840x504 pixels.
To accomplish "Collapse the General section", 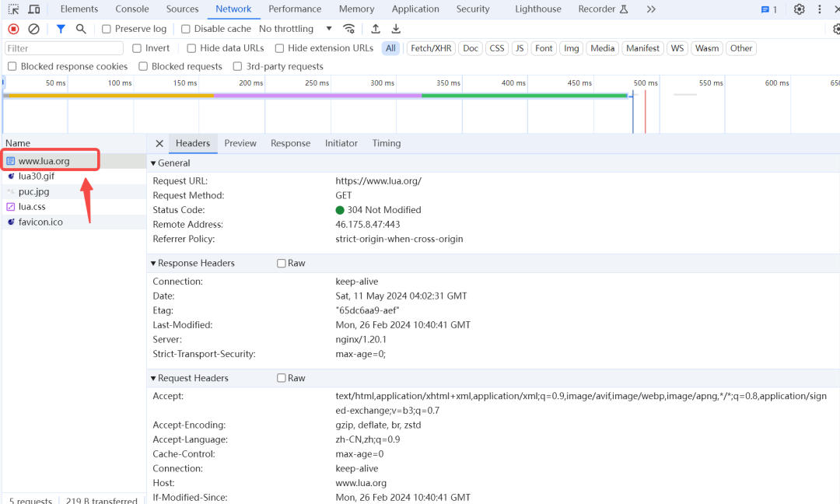I will (153, 163).
